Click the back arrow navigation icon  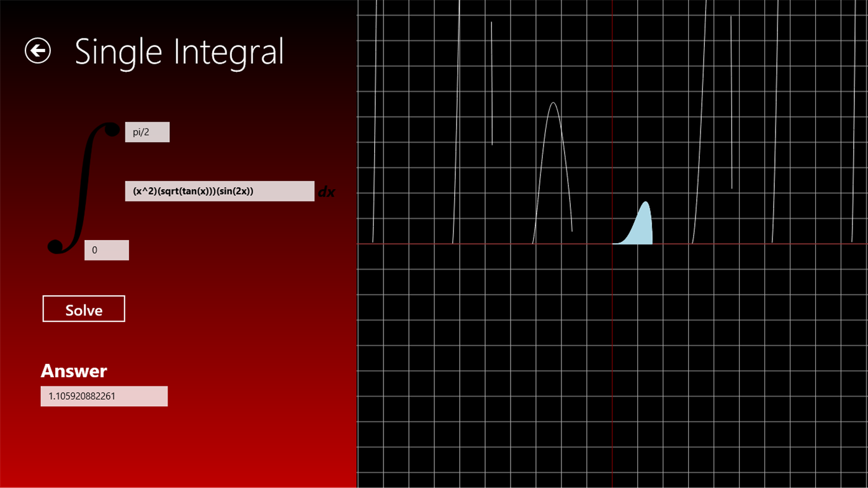click(38, 50)
